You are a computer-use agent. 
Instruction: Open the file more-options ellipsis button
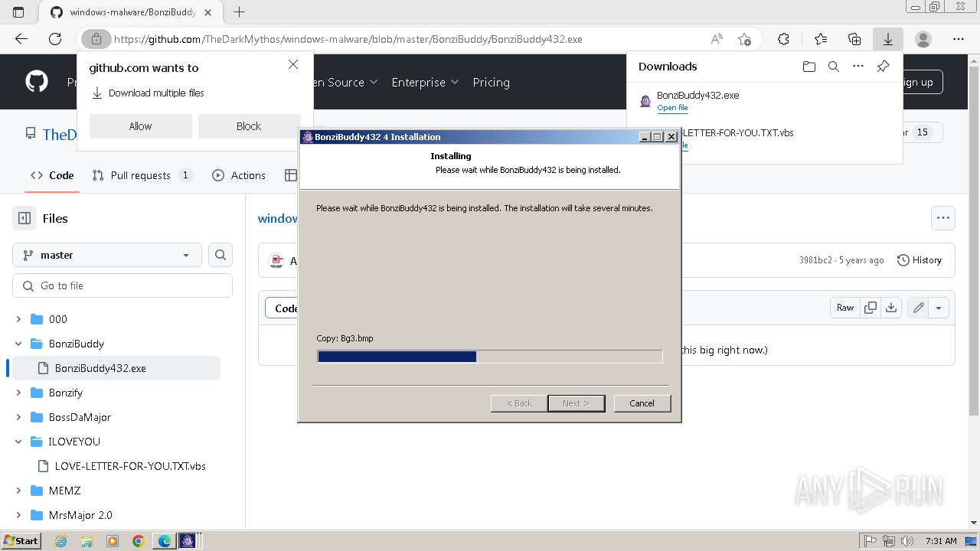943,218
